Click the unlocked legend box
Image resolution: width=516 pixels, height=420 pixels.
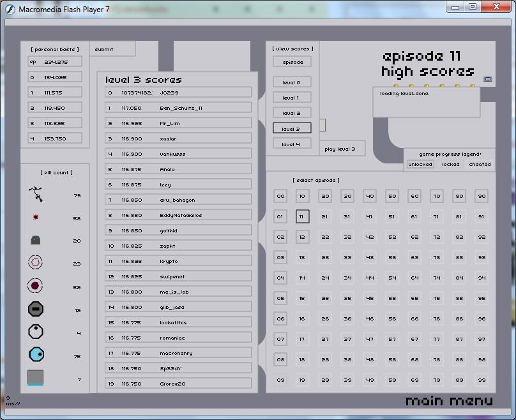point(420,164)
